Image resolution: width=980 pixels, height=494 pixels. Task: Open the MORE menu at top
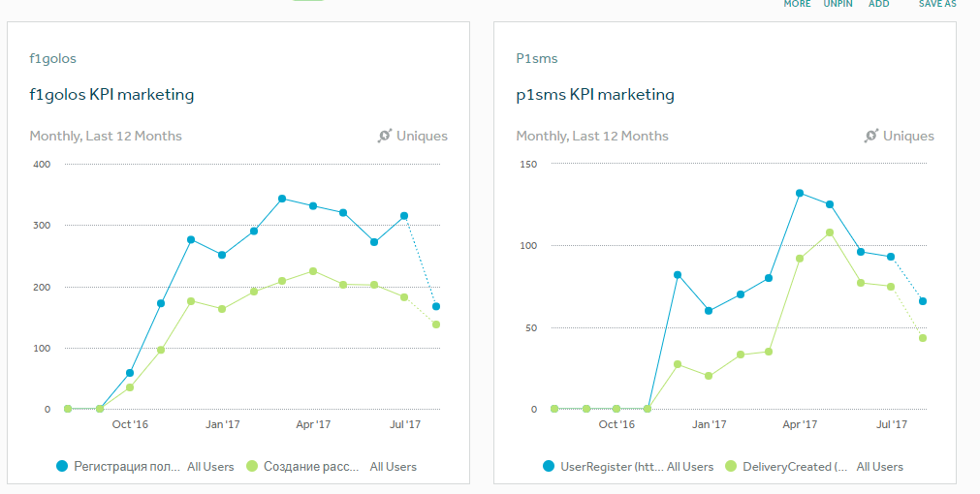point(797,4)
